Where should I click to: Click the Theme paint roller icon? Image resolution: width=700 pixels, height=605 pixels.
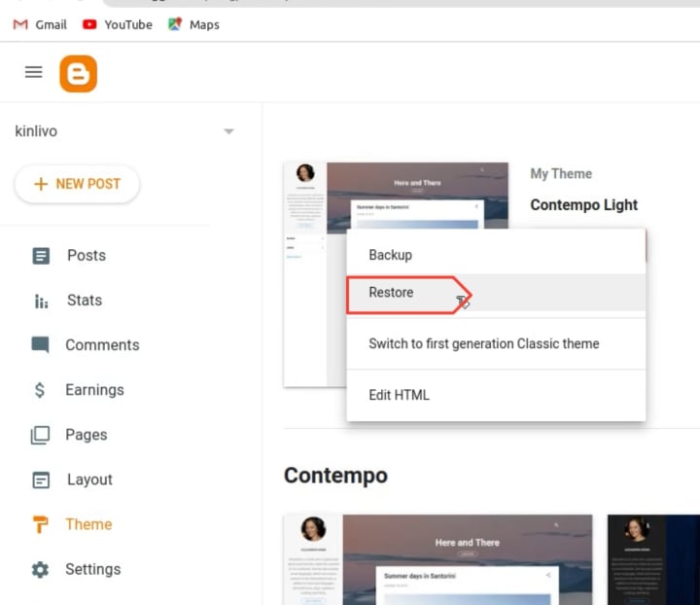pos(40,524)
